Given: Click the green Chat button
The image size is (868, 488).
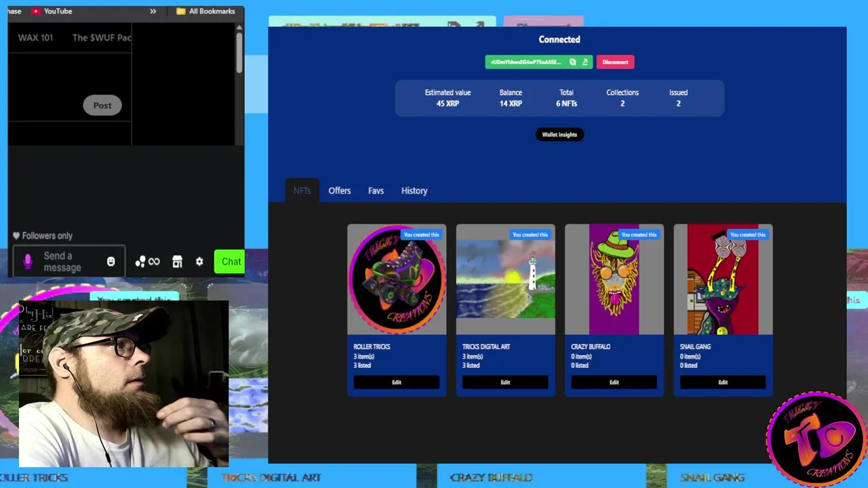Looking at the screenshot, I should click(x=230, y=262).
